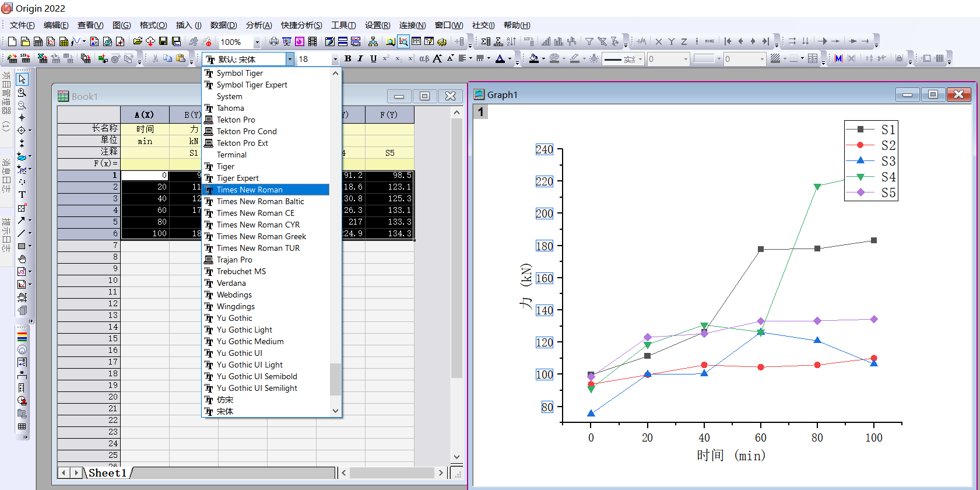Open the 工具 (Tools) menu

pos(343,25)
